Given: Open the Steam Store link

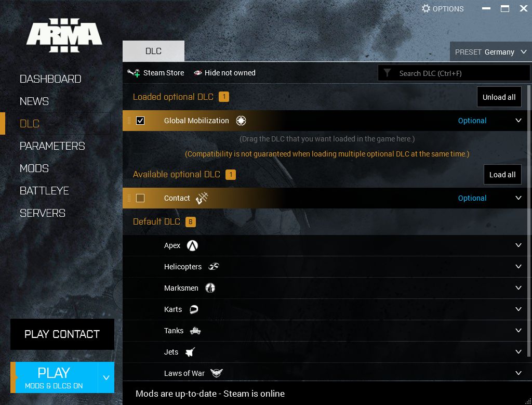Looking at the screenshot, I should pyautogui.click(x=164, y=73).
